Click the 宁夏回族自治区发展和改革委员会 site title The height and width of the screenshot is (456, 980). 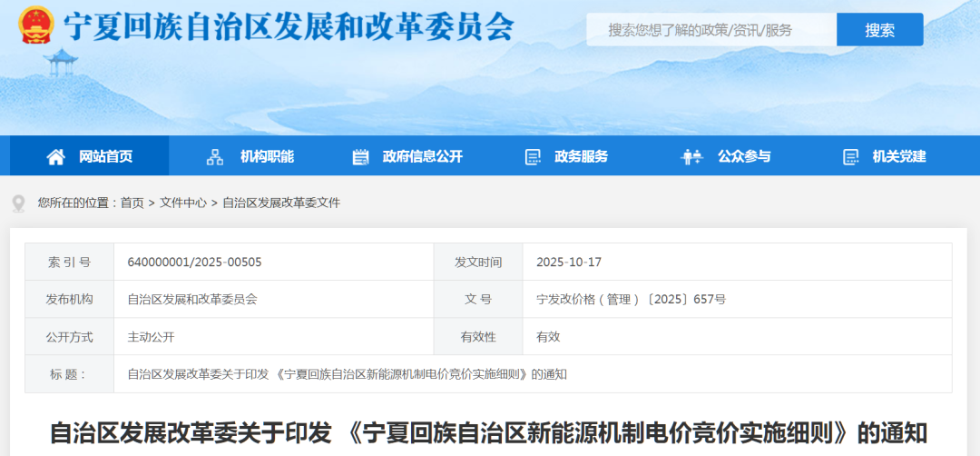(288, 27)
